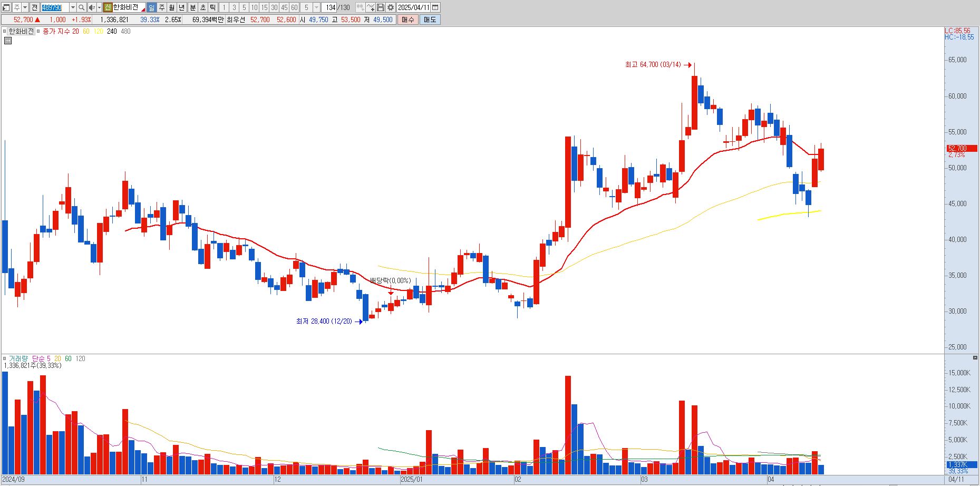This screenshot has width=980, height=486.
Task: Switch to the 분 minute chart period
Action: tap(192, 7)
